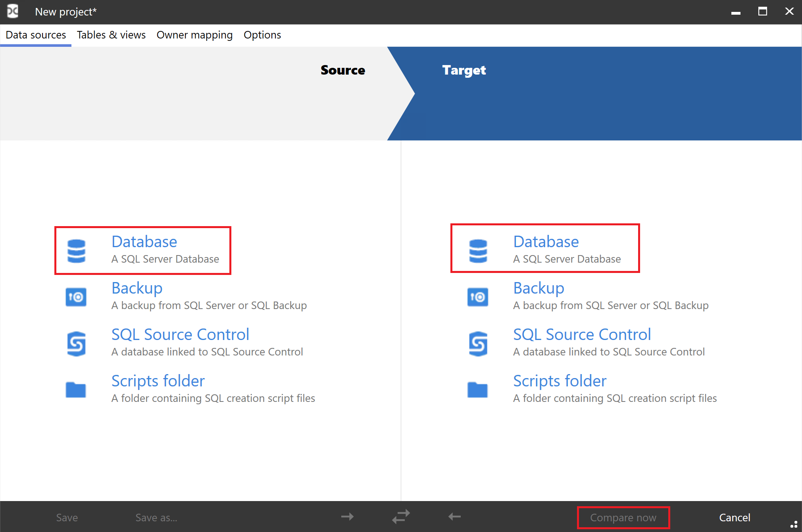This screenshot has width=802, height=532.
Task: Click 'A SQL Server Database' text under Source
Action: 165,259
